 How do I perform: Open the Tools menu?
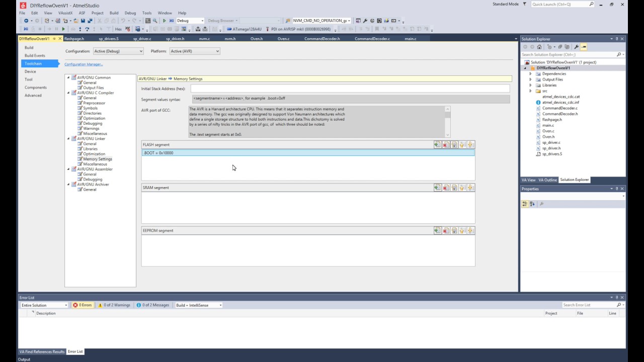147,13
